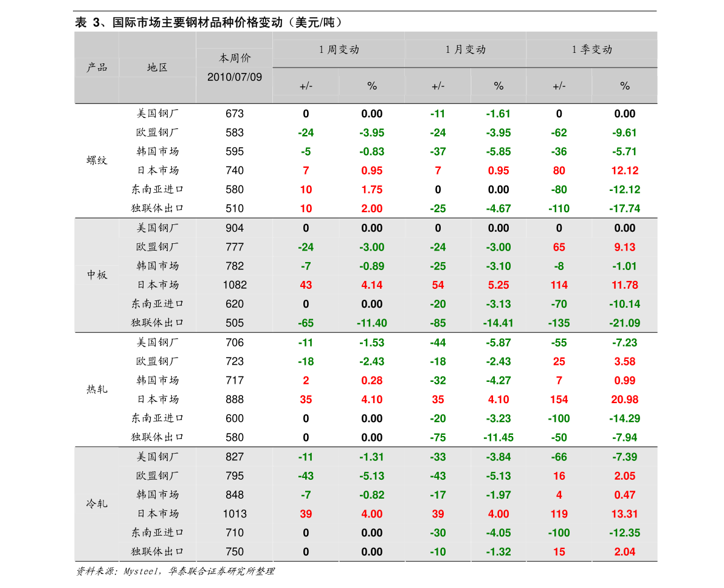Click price 904 for 中板 美国钢厂

coord(235,228)
